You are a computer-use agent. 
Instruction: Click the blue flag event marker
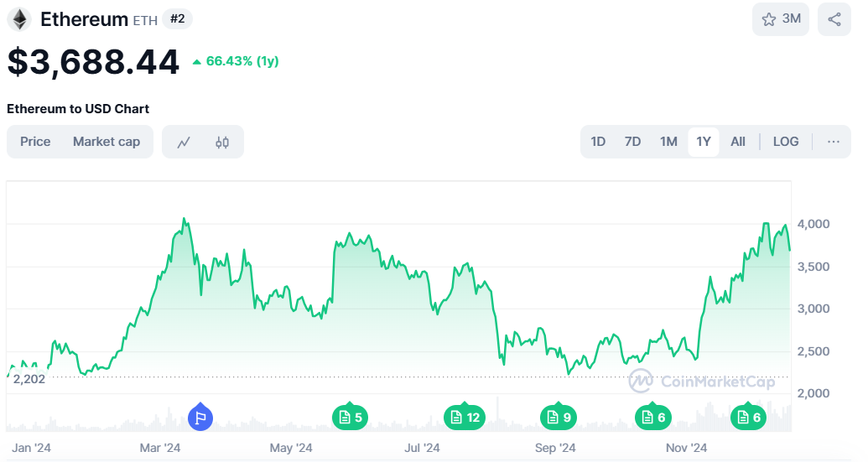pyautogui.click(x=200, y=416)
